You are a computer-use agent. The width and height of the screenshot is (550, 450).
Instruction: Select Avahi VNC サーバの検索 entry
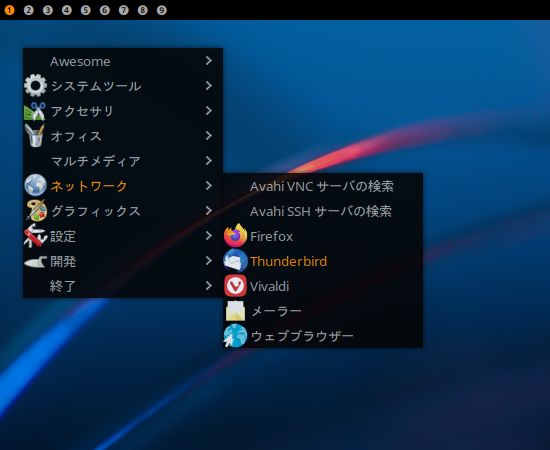pyautogui.click(x=322, y=186)
